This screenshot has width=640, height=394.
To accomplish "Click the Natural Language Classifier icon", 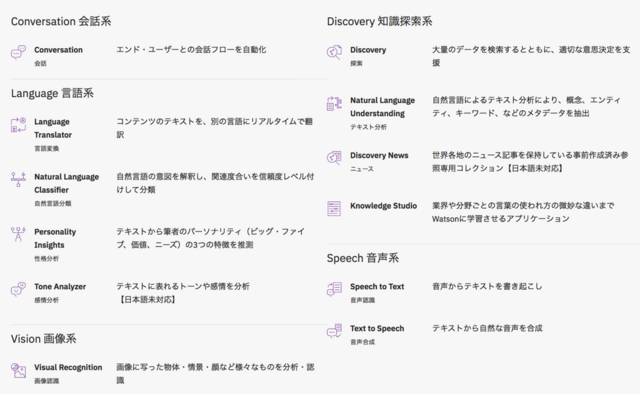I will (x=18, y=179).
